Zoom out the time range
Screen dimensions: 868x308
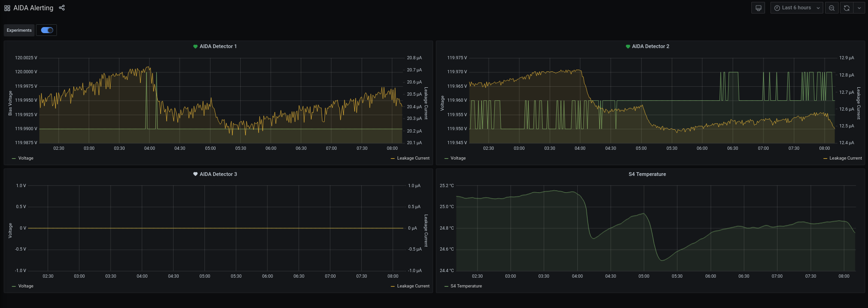[832, 8]
